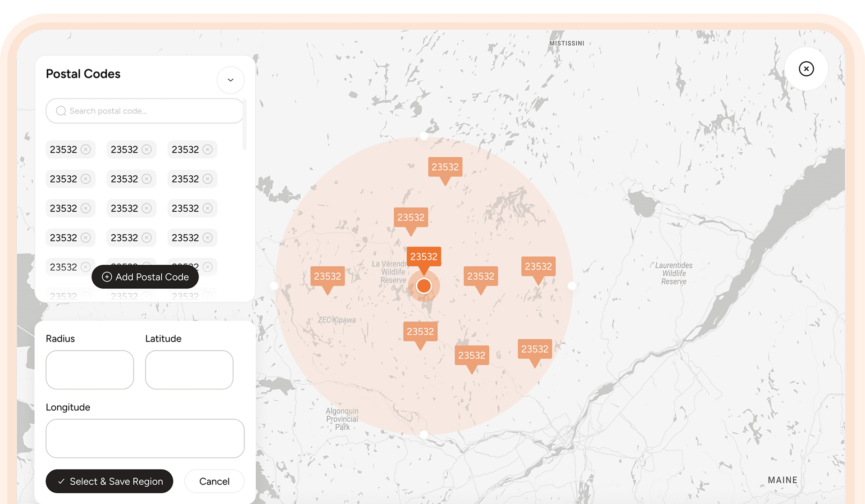Click the X on the top-right 23532 chip
Image resolution: width=865 pixels, height=504 pixels.
[208, 149]
